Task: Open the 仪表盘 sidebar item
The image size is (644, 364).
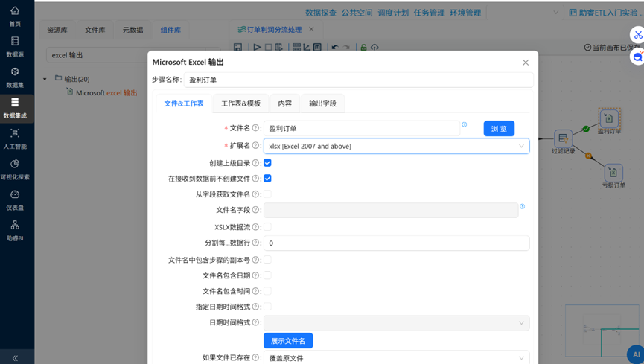Action: point(15,200)
